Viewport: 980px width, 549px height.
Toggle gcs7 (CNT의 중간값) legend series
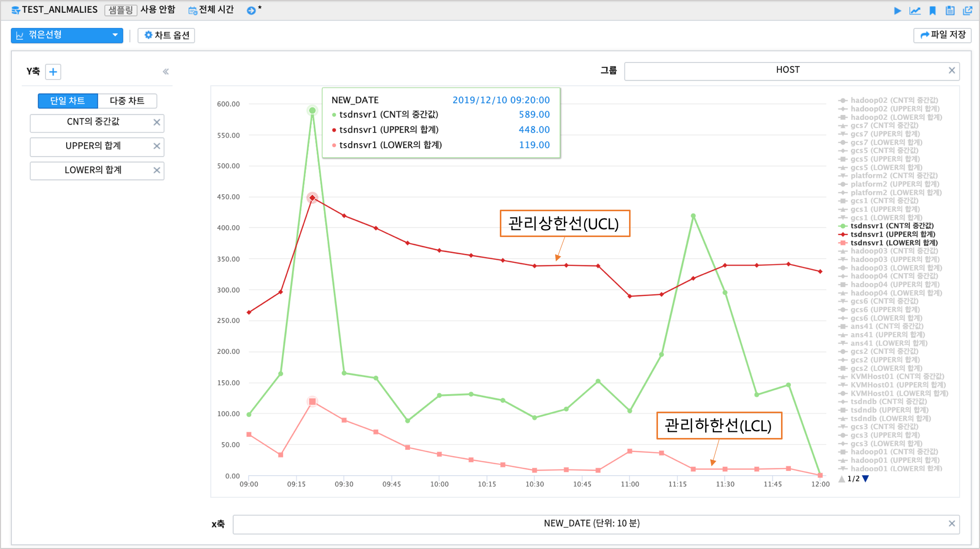(x=878, y=126)
